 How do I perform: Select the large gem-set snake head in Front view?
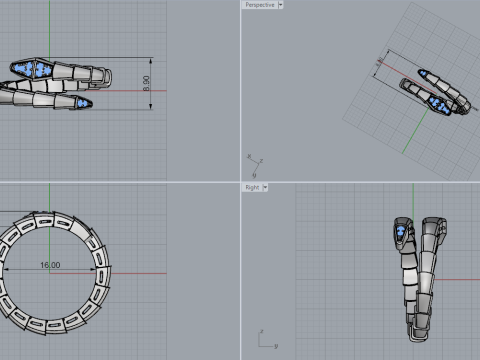tap(32, 69)
